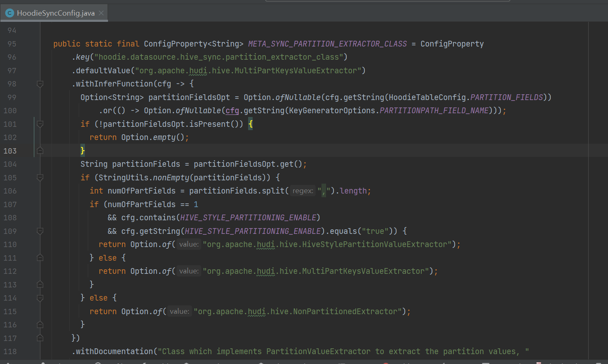Collapse the else block fold marker on line 114

(x=40, y=298)
